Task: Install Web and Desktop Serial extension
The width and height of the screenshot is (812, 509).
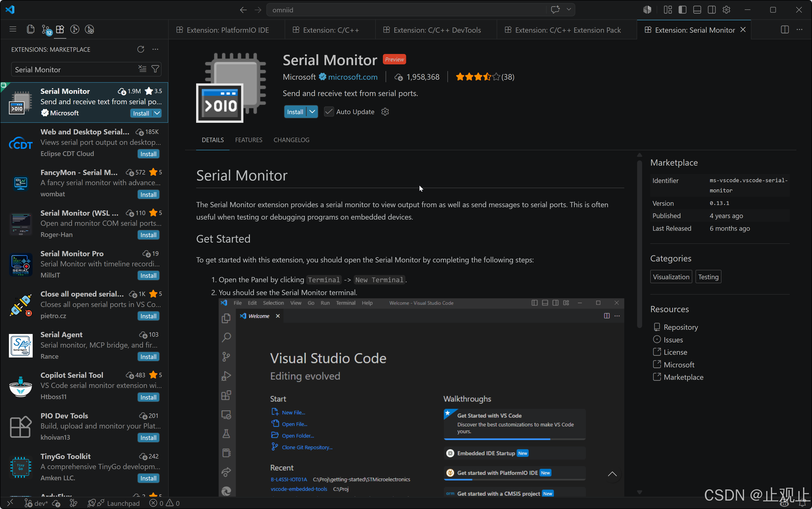Action: pos(148,154)
